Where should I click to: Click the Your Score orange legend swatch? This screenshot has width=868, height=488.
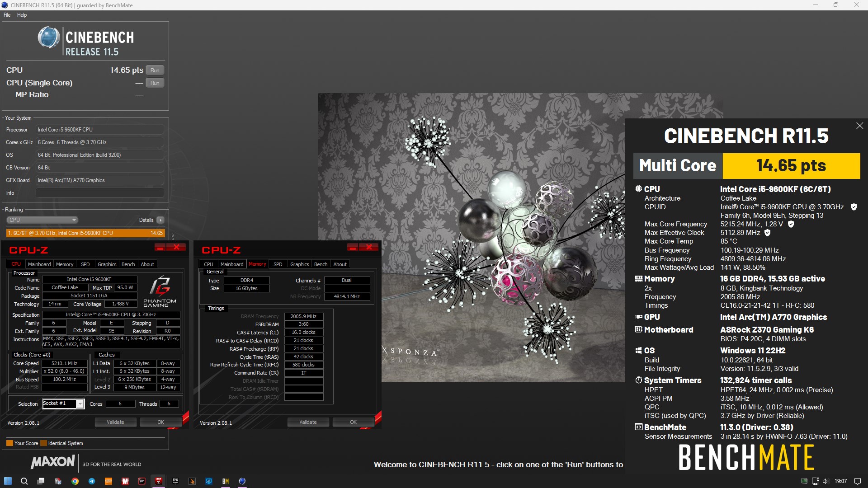[x=9, y=443]
